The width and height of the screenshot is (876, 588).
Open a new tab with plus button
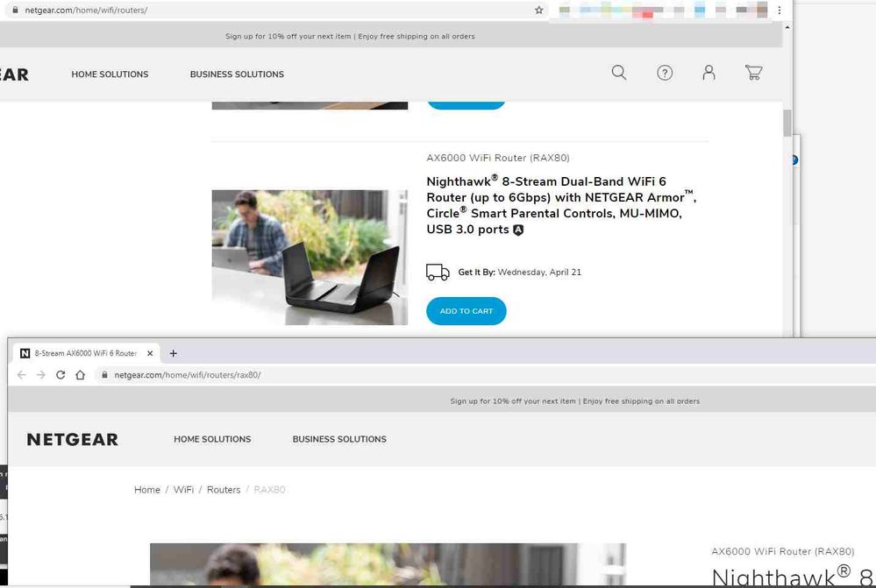[x=174, y=353]
